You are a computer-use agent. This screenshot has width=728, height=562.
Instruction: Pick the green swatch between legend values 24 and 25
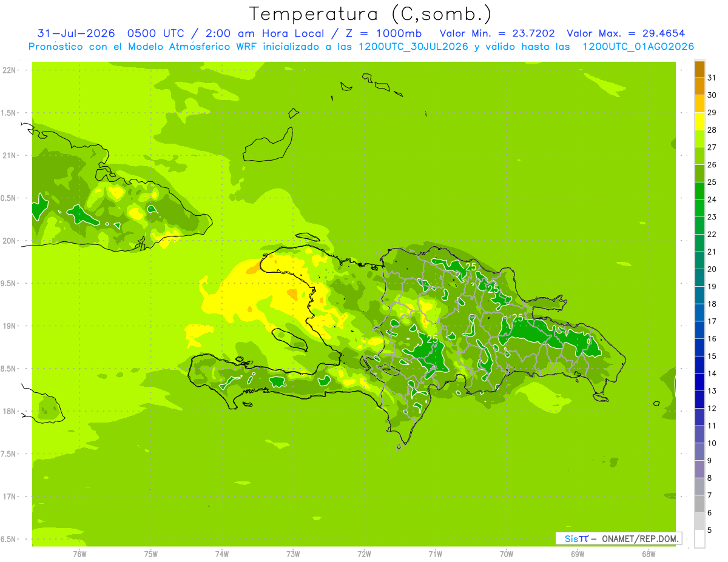[699, 190]
